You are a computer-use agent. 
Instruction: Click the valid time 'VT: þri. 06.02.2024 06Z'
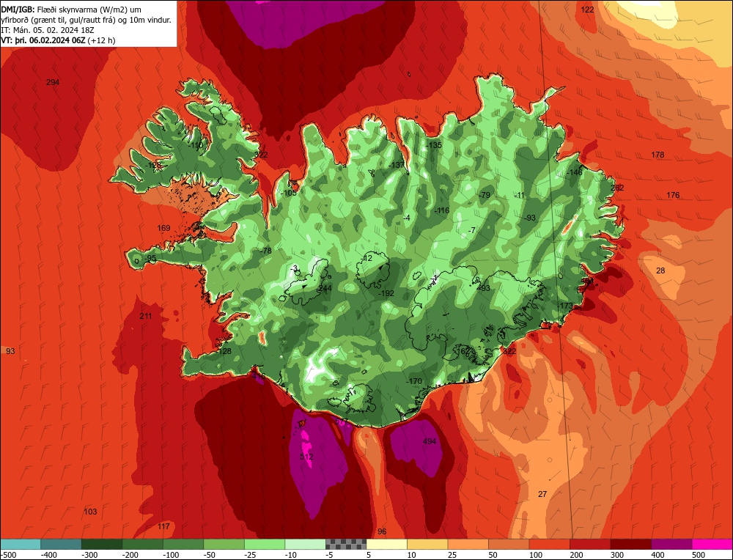(x=43, y=40)
